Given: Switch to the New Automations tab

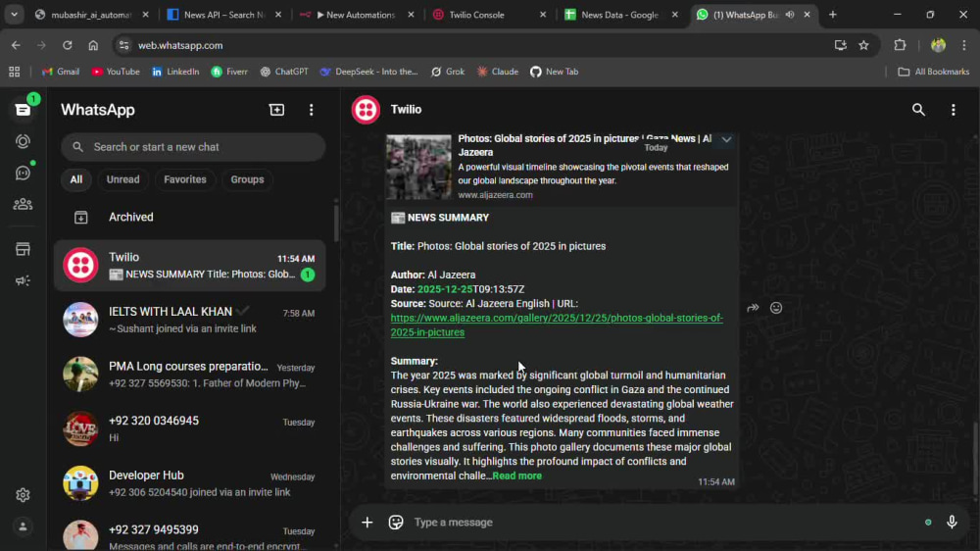Looking at the screenshot, I should [357, 15].
